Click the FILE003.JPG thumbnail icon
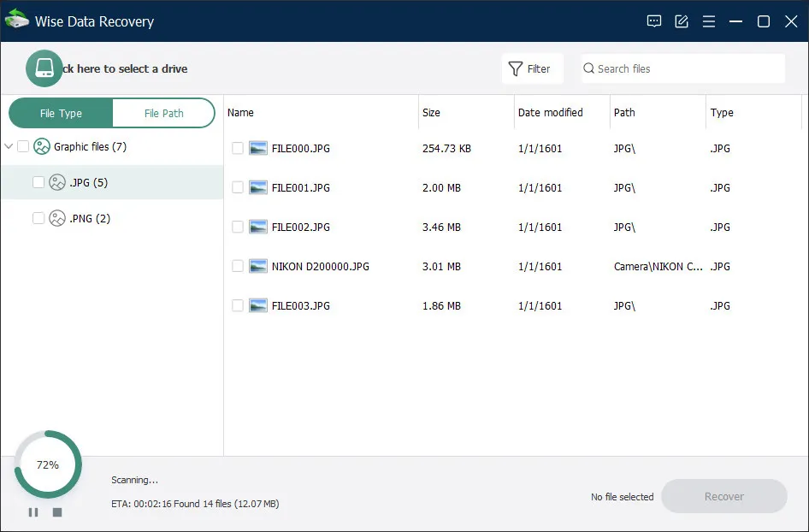Image resolution: width=809 pixels, height=532 pixels. (258, 305)
